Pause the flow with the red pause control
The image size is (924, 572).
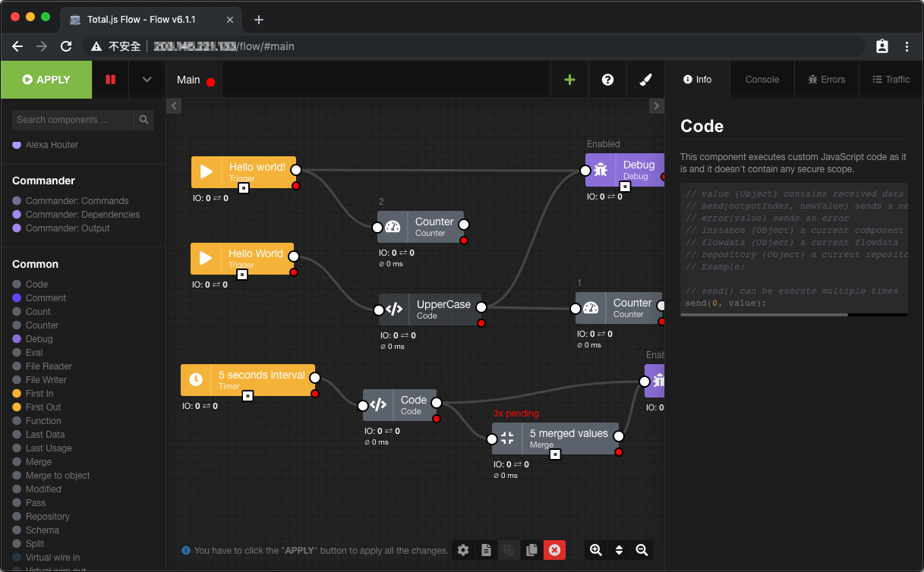[109, 79]
